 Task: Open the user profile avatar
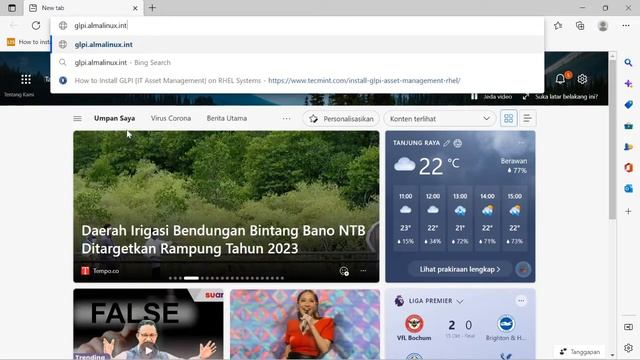[602, 25]
